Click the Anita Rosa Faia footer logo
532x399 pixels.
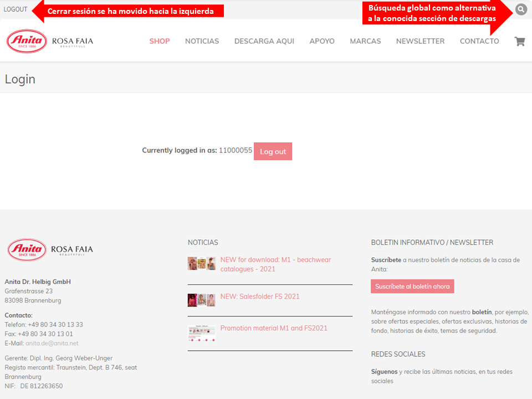click(x=50, y=250)
